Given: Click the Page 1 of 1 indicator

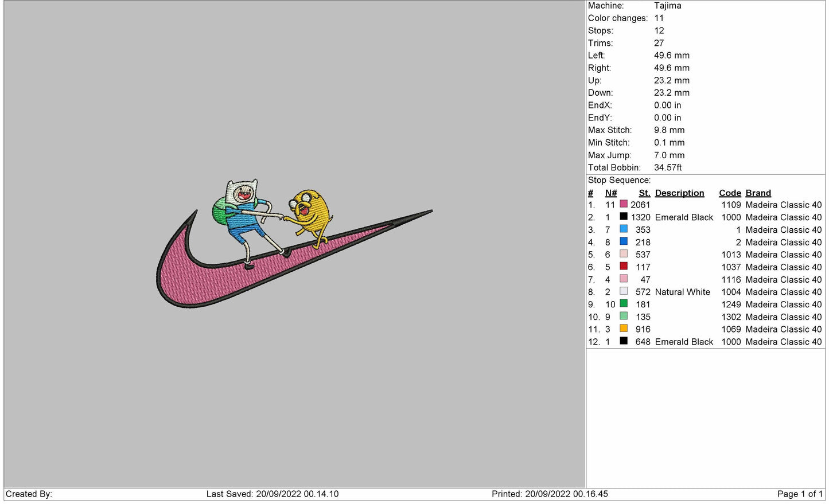Looking at the screenshot, I should [799, 494].
